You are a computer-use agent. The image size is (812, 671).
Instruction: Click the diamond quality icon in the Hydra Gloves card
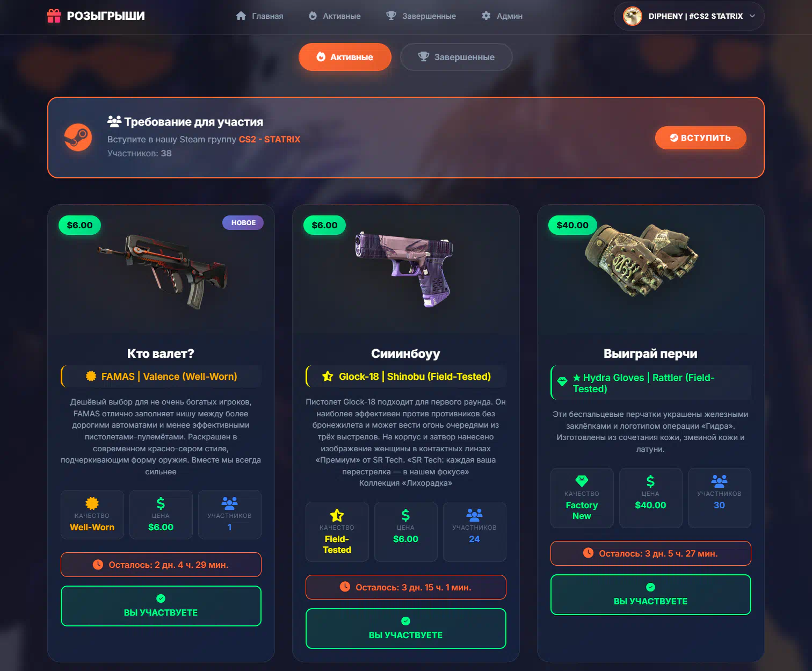tap(582, 481)
